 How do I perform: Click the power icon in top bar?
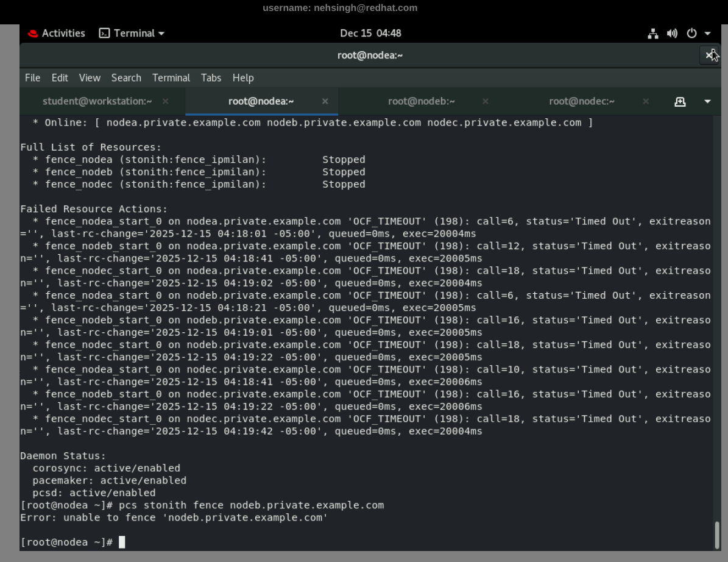click(x=692, y=34)
